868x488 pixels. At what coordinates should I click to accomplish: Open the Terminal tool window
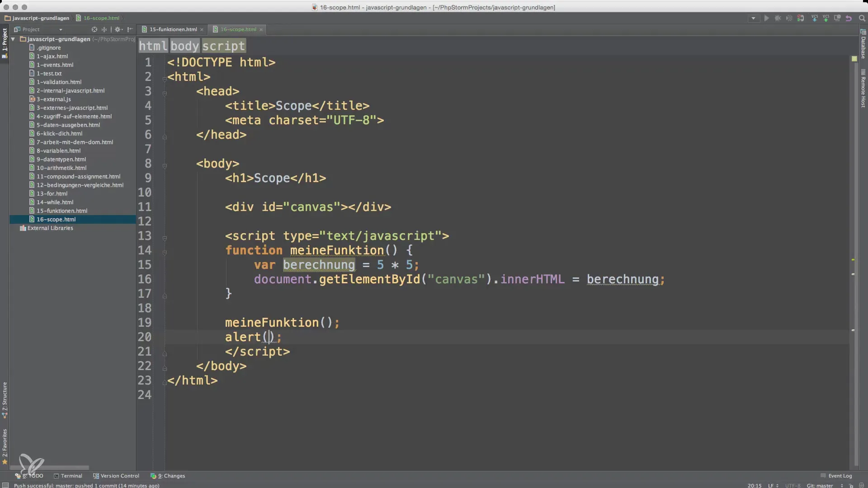(68, 476)
